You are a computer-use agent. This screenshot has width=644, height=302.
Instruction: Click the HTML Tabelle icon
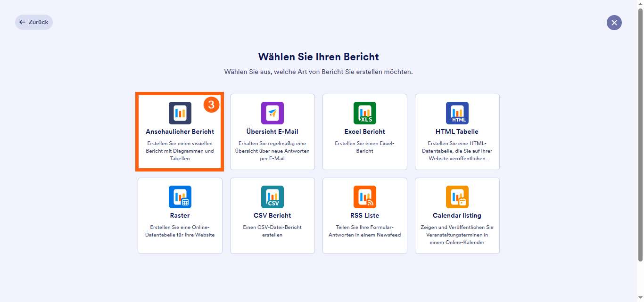tap(457, 113)
